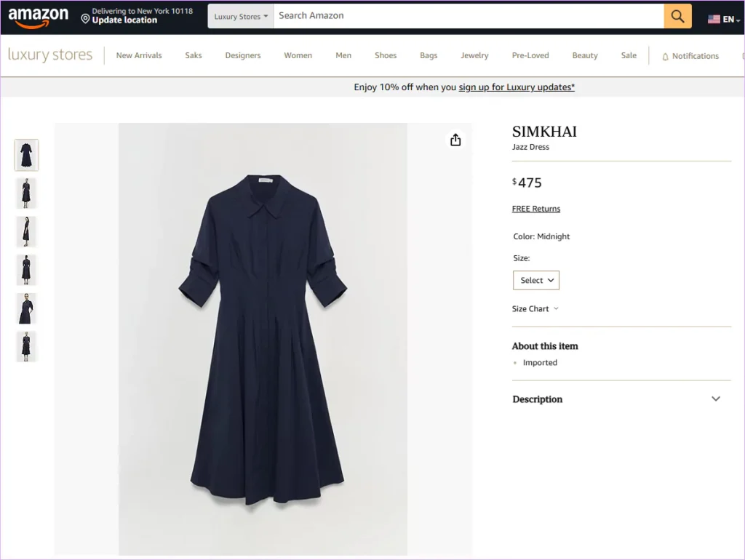Open the Women menu
Viewport: 745px width, 560px height.
pos(298,55)
